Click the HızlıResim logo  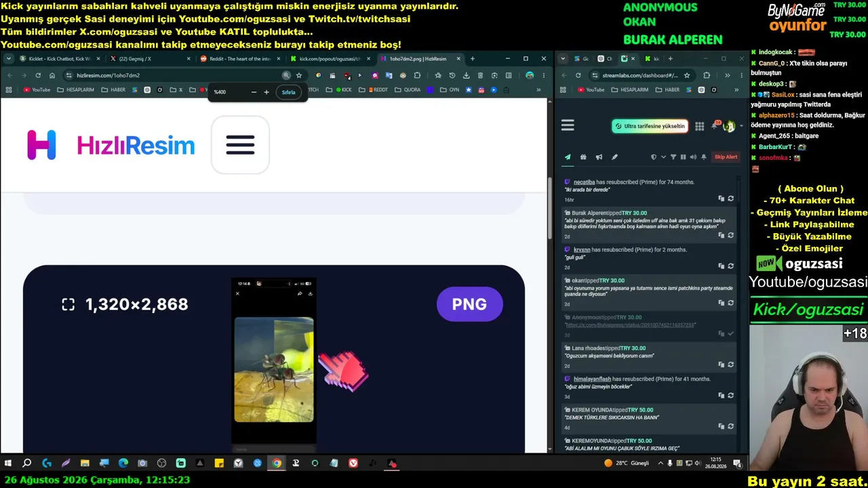[x=111, y=145]
